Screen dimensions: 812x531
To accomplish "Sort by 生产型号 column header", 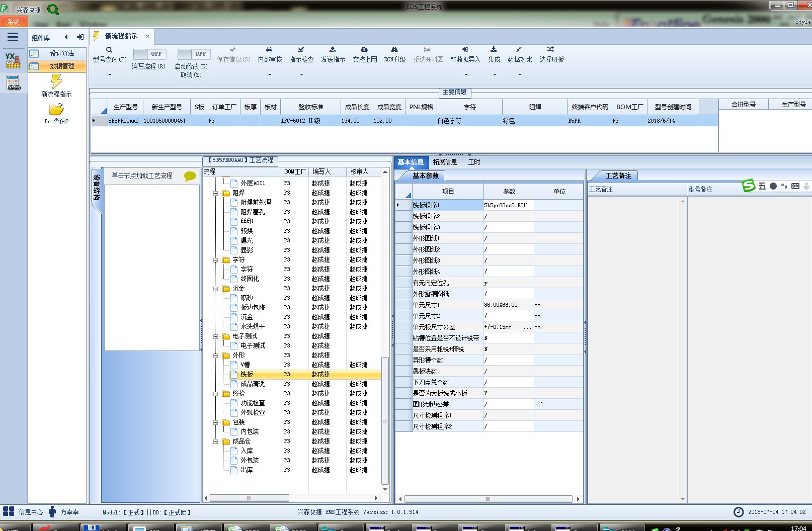I will [125, 107].
